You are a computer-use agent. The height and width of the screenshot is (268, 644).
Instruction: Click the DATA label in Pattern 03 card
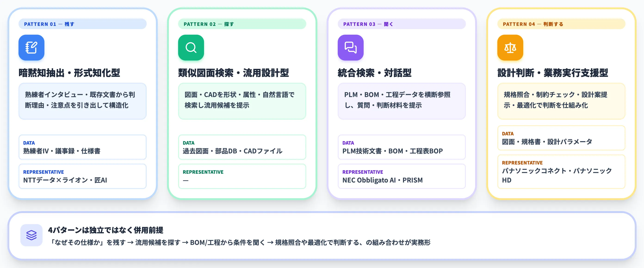(x=348, y=143)
